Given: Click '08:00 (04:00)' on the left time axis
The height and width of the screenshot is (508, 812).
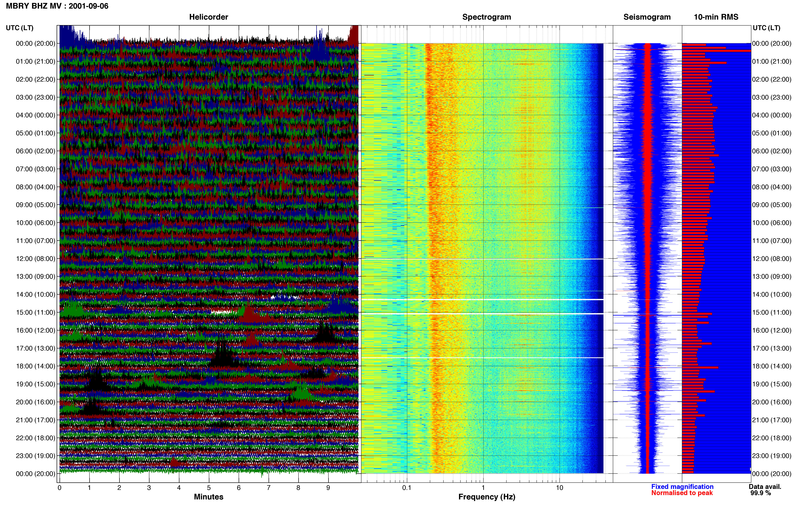Looking at the screenshot, I should [x=36, y=187].
